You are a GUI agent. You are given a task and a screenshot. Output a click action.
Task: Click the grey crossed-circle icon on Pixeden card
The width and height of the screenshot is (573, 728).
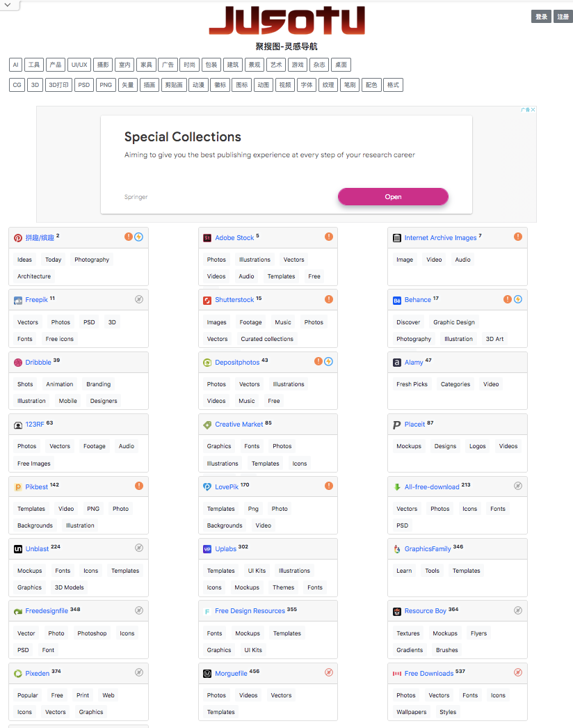(138, 672)
